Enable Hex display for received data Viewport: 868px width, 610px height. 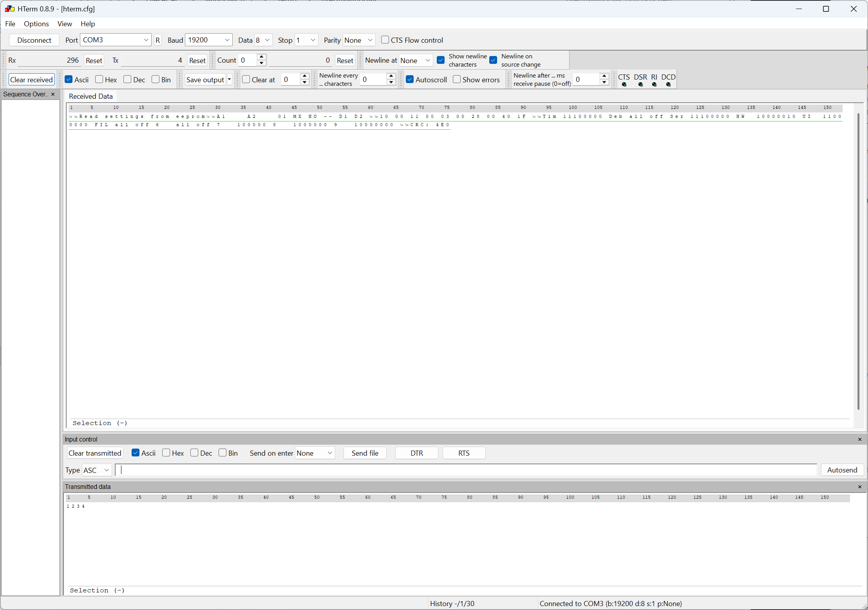(x=99, y=80)
